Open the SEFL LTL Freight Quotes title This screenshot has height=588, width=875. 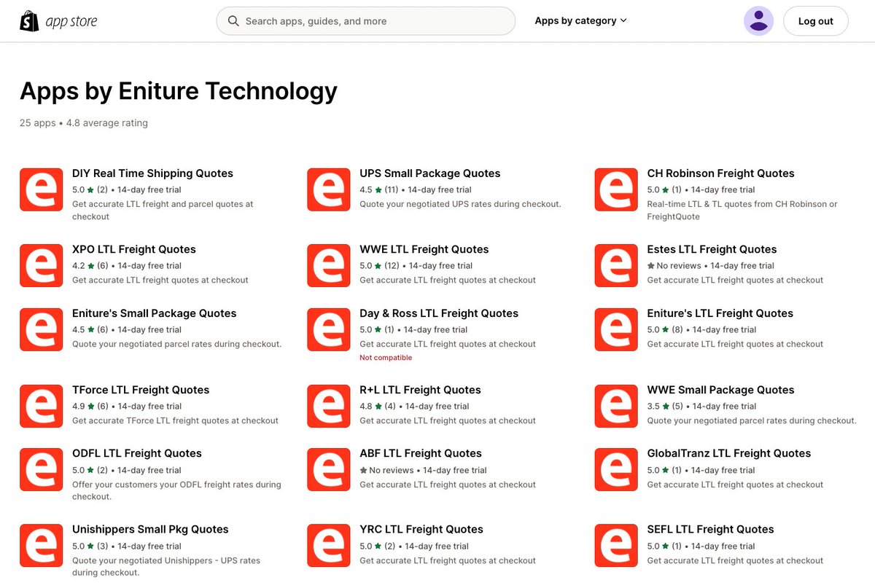[x=710, y=529]
